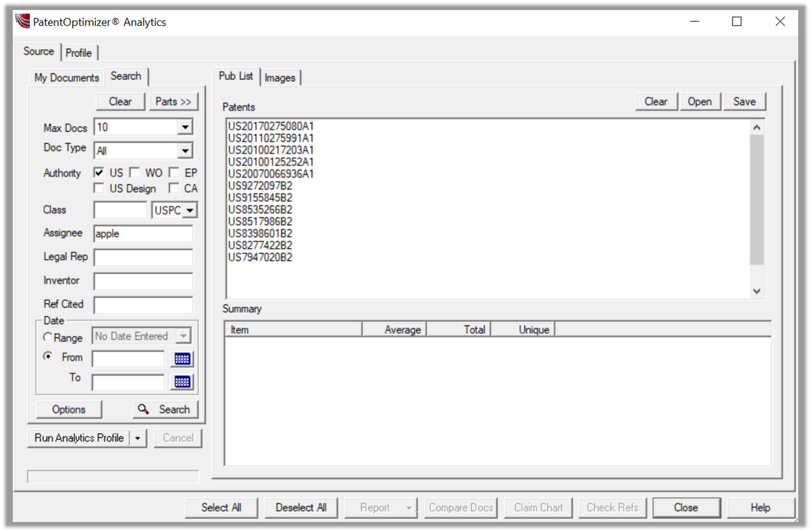Switch to the Source tab
The width and height of the screenshot is (811, 532).
coord(39,51)
